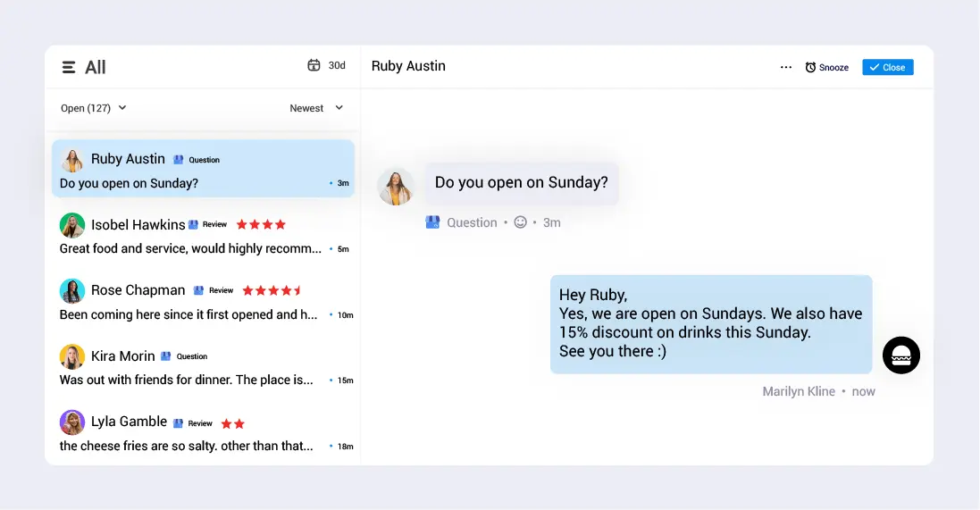Click Rose Chapman's star rating
The image size is (980, 510).
(272, 290)
